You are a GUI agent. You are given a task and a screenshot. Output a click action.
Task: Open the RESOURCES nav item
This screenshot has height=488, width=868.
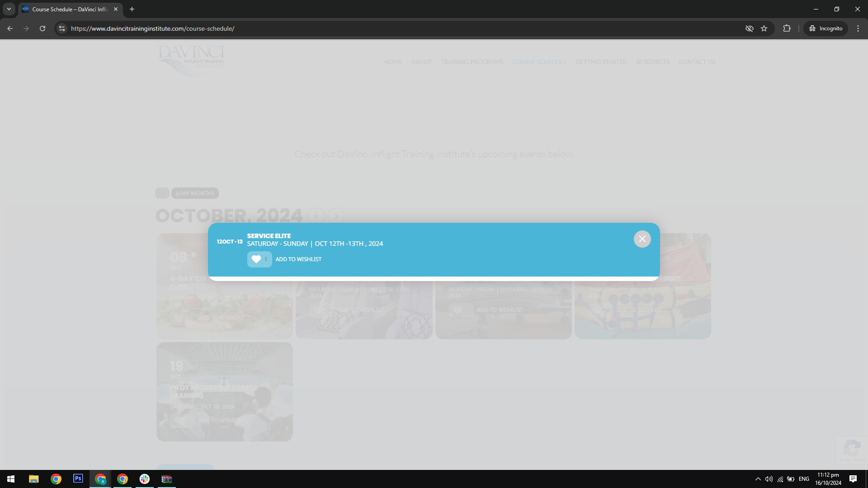coord(653,62)
